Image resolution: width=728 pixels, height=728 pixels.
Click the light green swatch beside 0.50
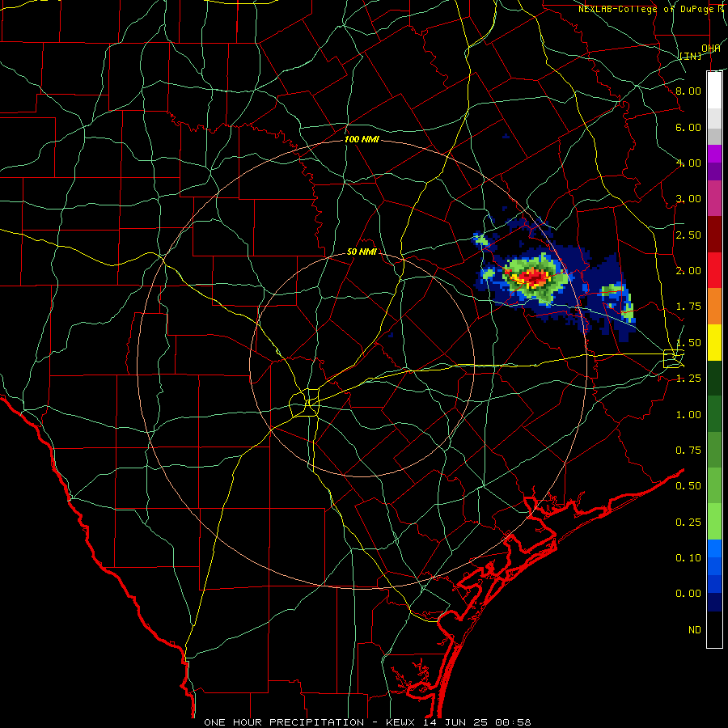pyautogui.click(x=714, y=486)
